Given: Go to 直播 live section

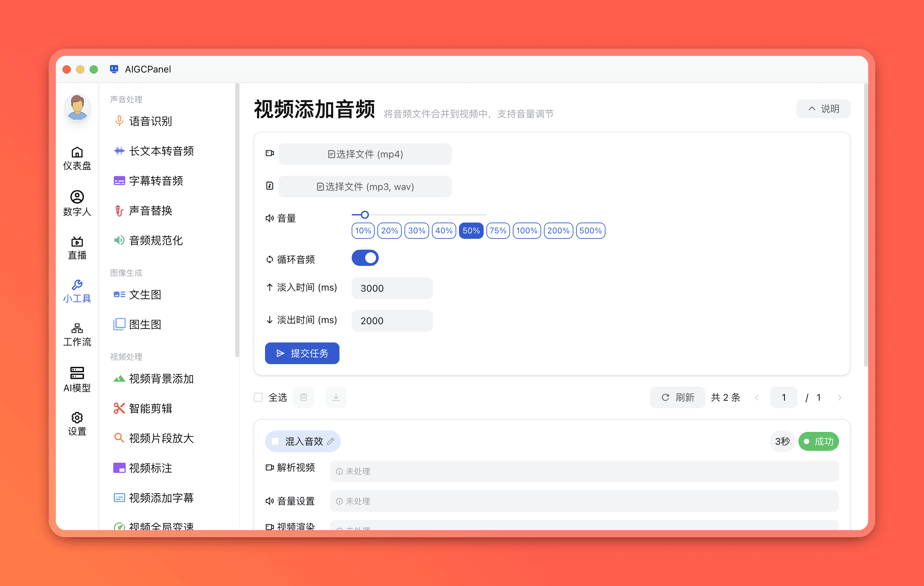Looking at the screenshot, I should 77,248.
